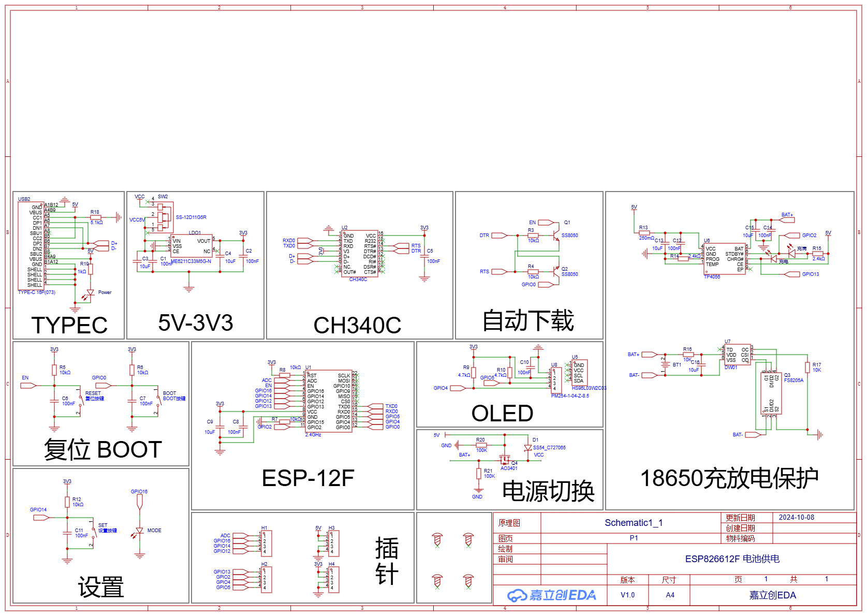This screenshot has height=616, width=867.
Task: Click the 复位 BOOT block title
Action: pos(102,449)
